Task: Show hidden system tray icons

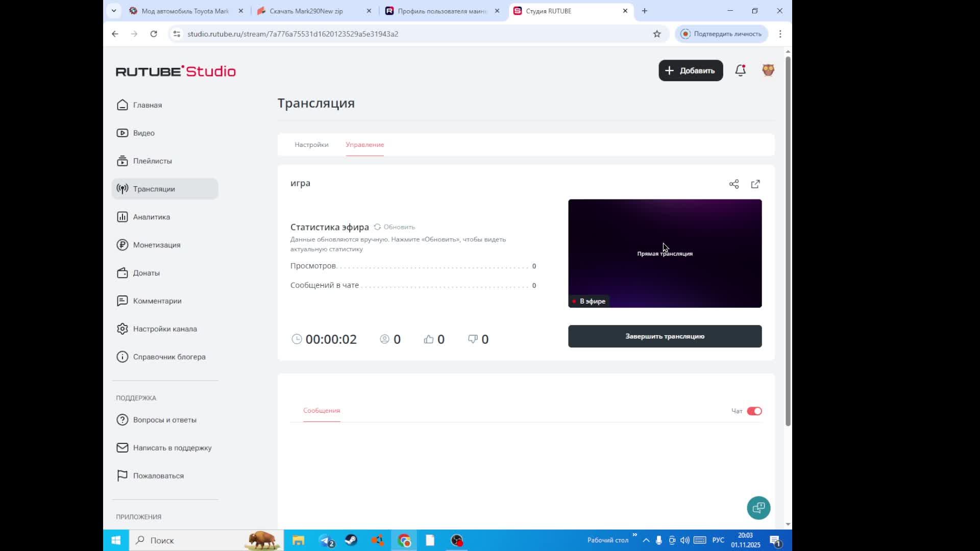Action: click(646, 540)
